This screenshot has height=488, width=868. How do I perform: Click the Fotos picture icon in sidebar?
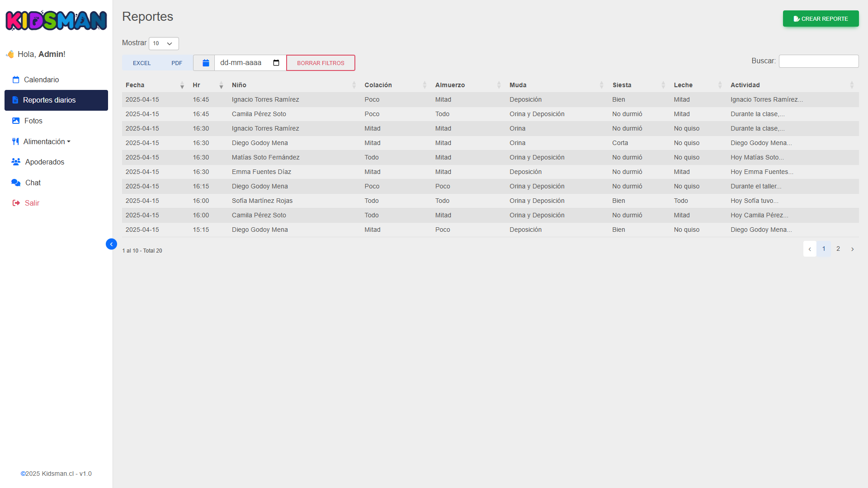coord(16,121)
